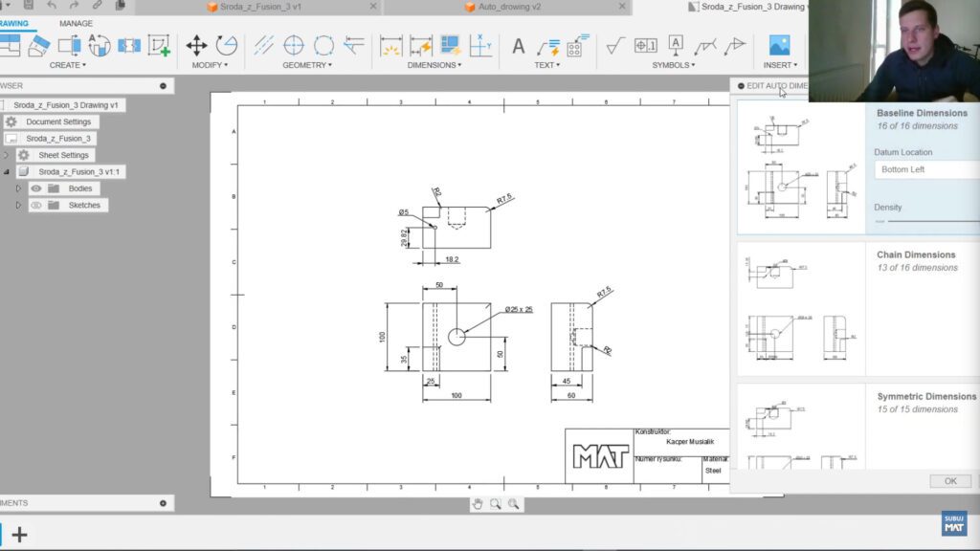Click the Datum Identifier symbol tool
The height and width of the screenshot is (551, 980).
point(676,44)
